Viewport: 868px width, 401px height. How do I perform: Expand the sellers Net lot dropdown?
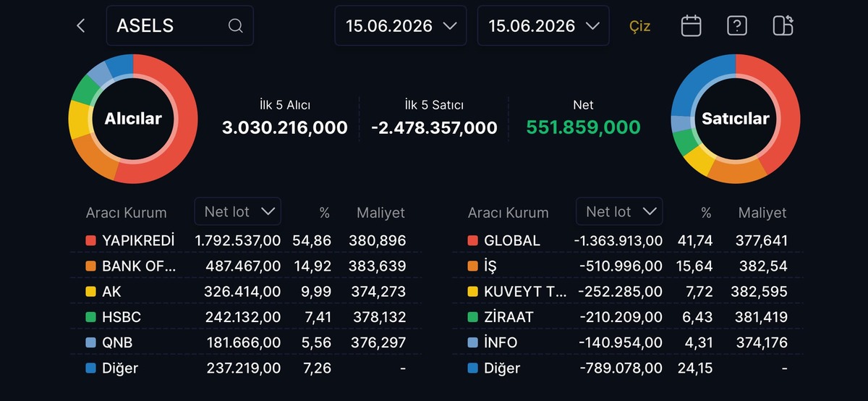(x=619, y=211)
